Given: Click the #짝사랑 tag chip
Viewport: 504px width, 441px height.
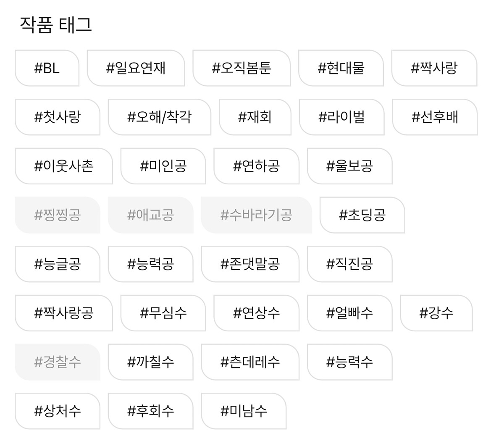Looking at the screenshot, I should click(434, 68).
